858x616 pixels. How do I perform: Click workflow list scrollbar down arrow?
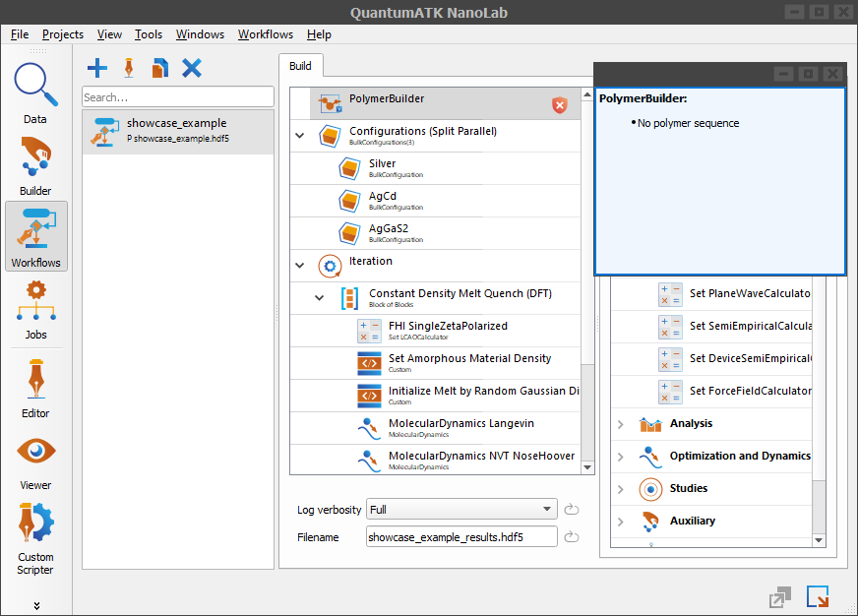587,467
